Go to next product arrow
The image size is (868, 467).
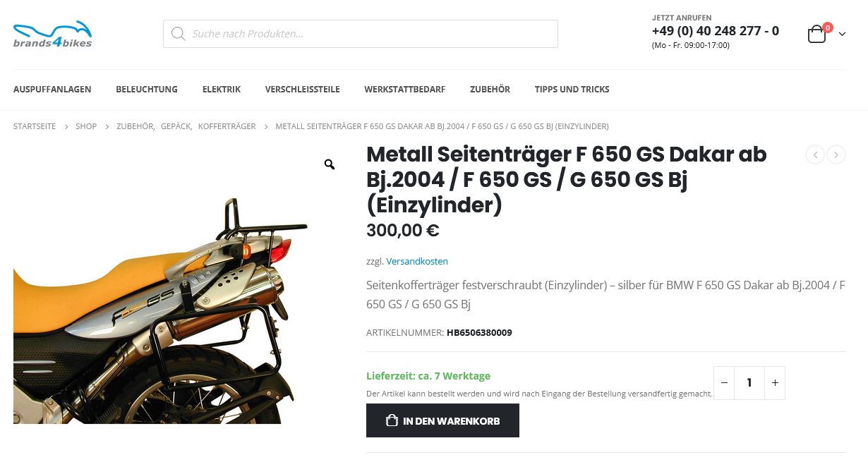836,154
